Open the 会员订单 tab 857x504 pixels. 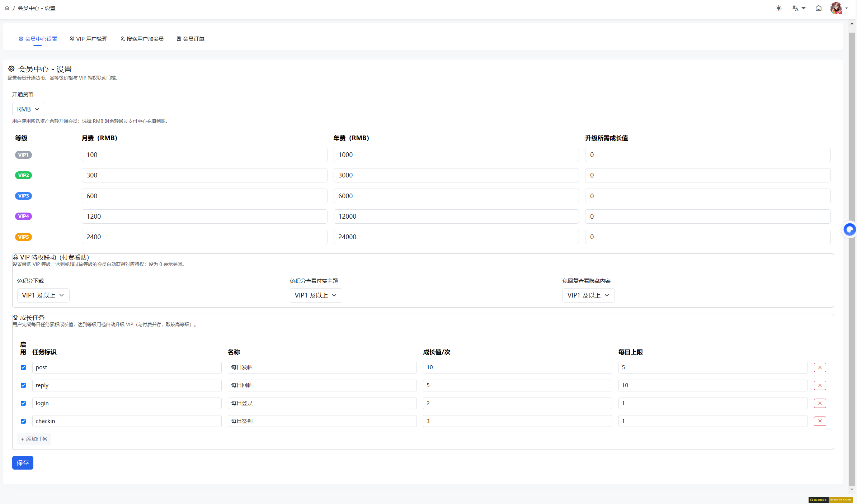190,39
